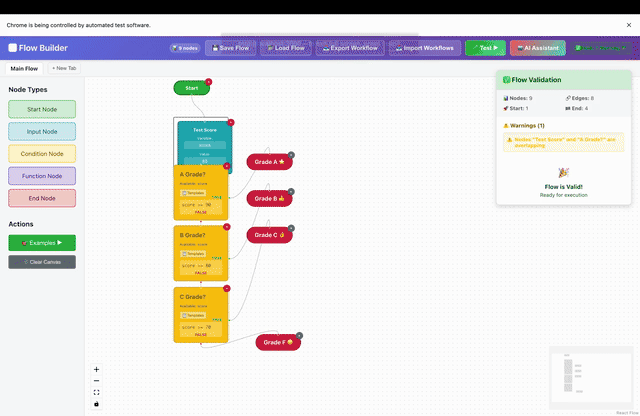
Task: Add a tab with + New Tab
Action: click(x=65, y=69)
